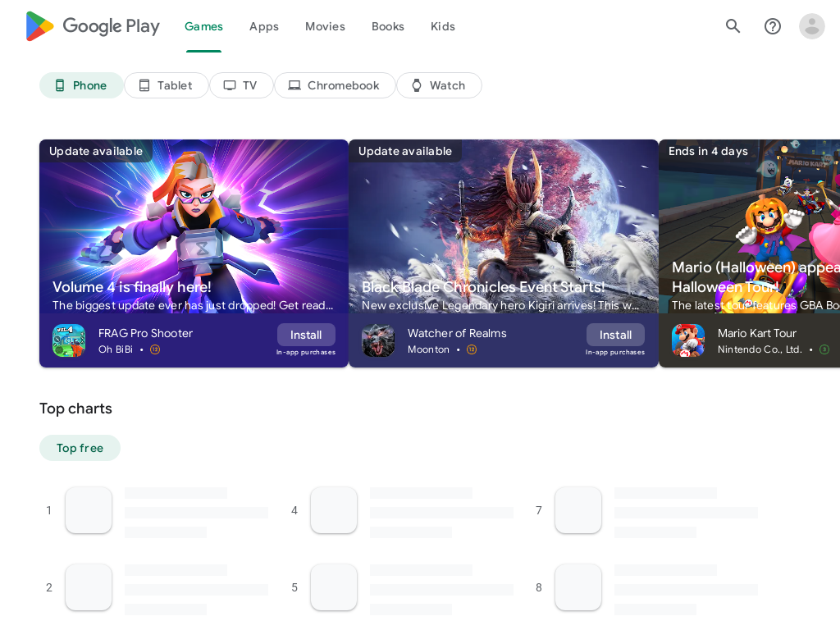The width and height of the screenshot is (840, 630).
Task: Click the Mario Kart Tour app icon
Action: click(688, 340)
